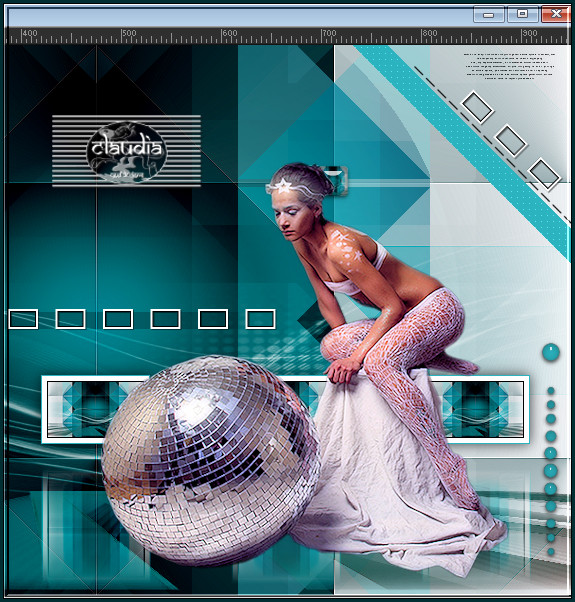Click the 400 mark on the ruler

tap(29, 33)
